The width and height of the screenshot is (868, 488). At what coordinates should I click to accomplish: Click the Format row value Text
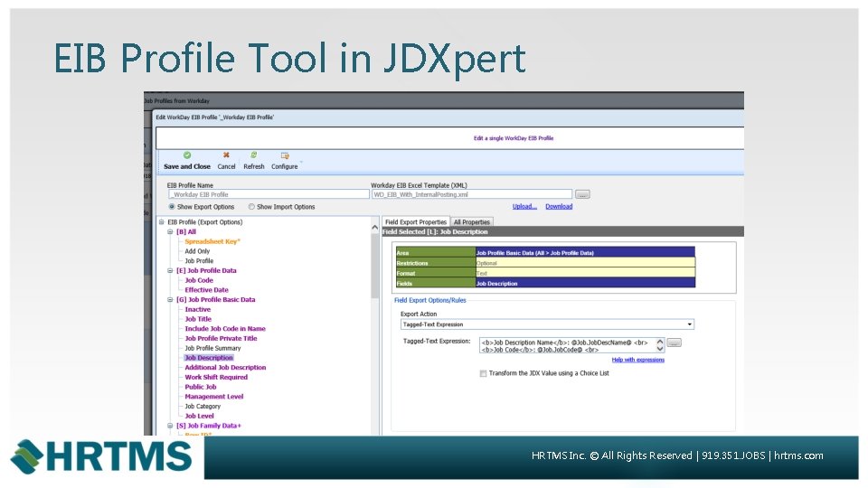(585, 273)
